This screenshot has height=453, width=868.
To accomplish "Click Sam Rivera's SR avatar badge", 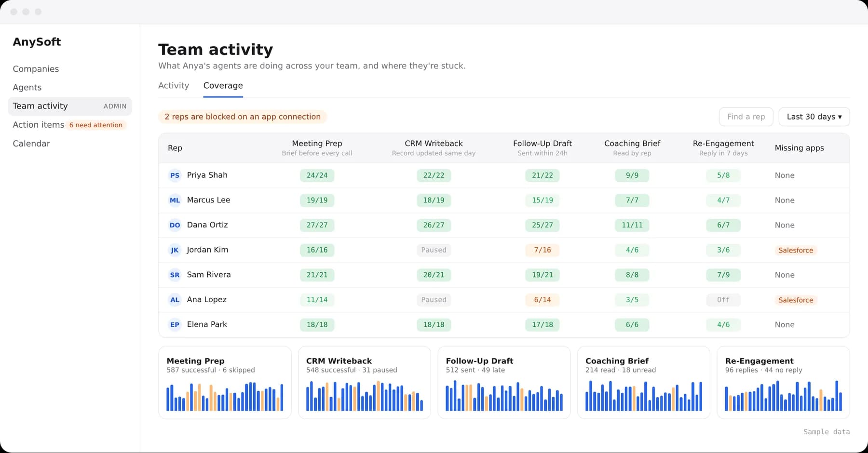I will 175,275.
